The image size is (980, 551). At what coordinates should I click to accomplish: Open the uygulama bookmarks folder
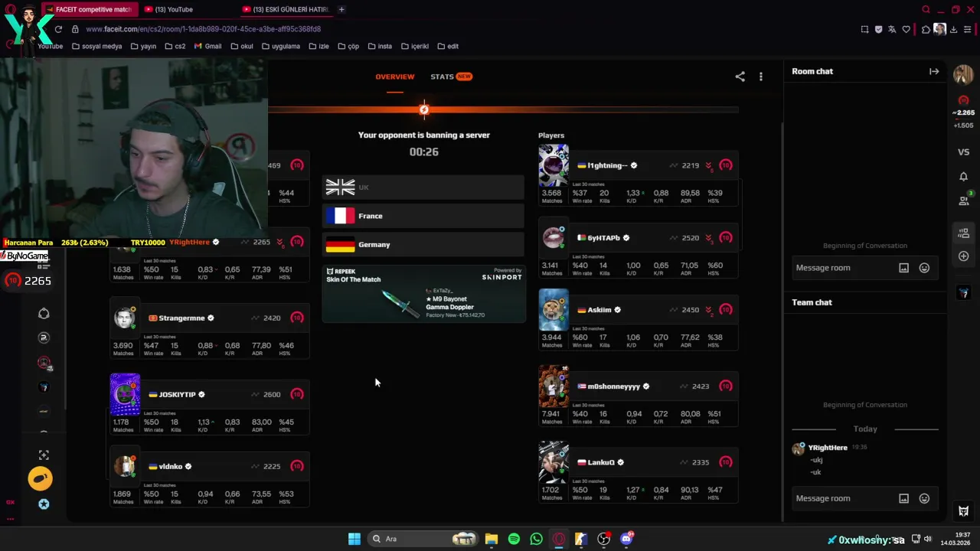coord(280,46)
